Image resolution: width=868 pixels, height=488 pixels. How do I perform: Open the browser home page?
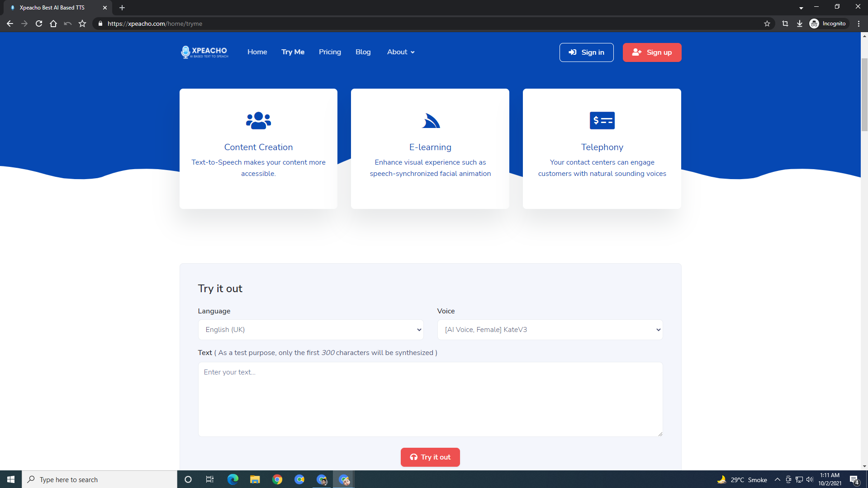coord(53,24)
